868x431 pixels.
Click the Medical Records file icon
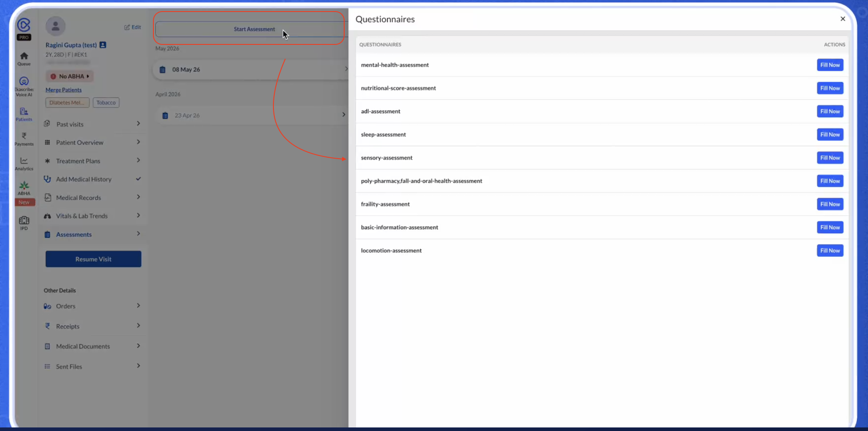point(48,197)
